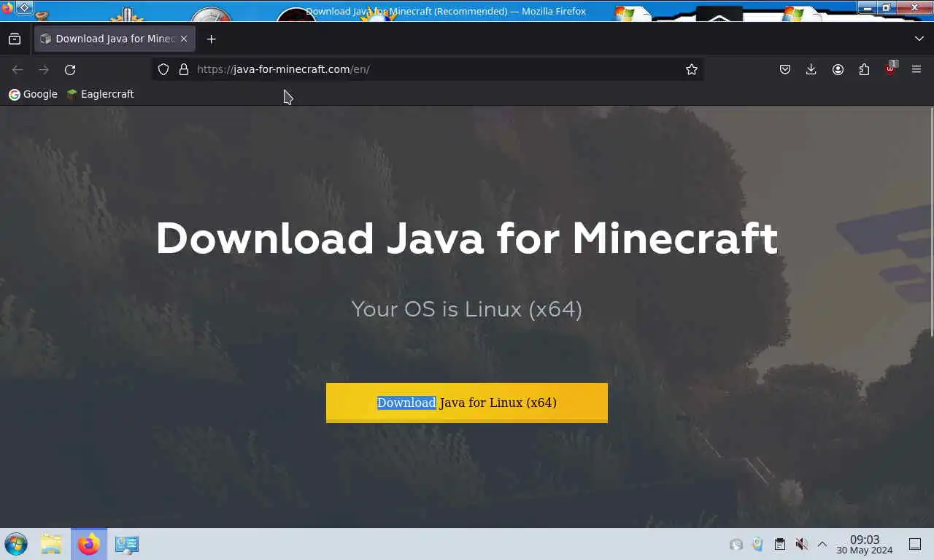Open file manager from taskbar
The image size is (934, 560).
(51, 544)
